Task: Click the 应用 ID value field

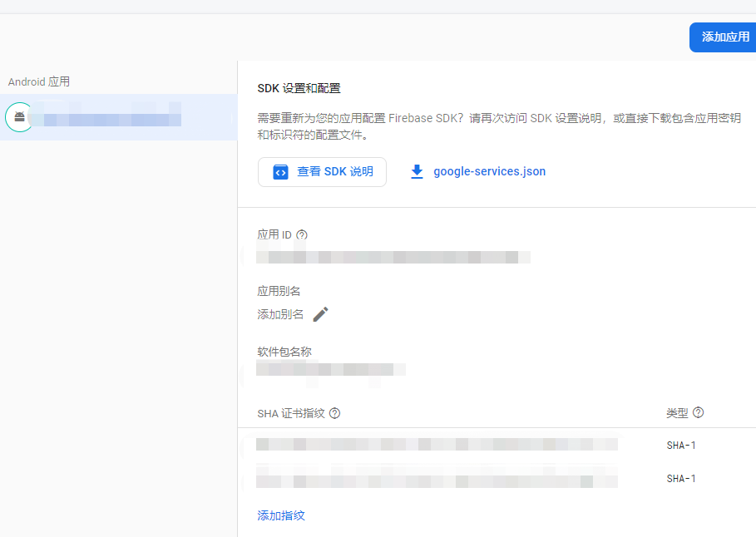Action: [x=393, y=257]
